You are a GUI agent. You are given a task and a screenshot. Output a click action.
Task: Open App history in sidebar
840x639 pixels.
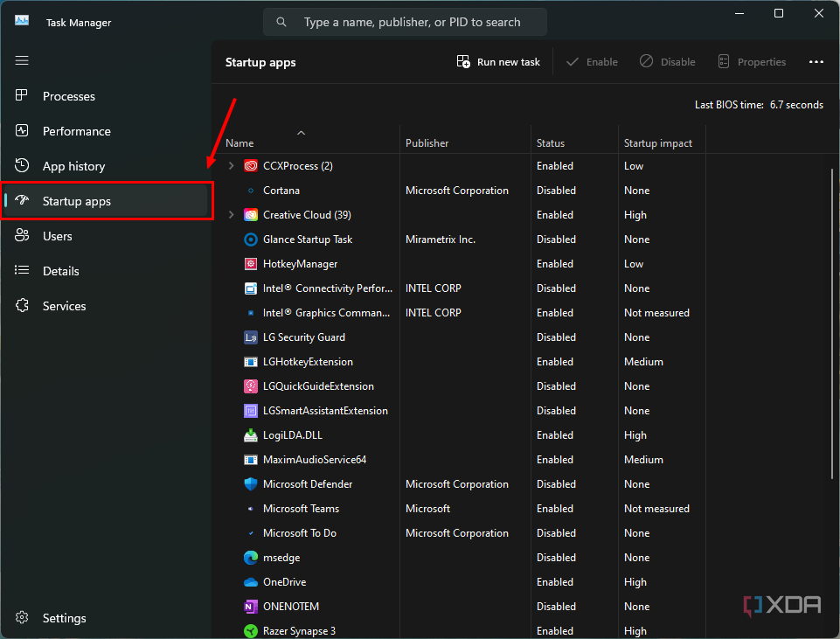click(x=105, y=166)
